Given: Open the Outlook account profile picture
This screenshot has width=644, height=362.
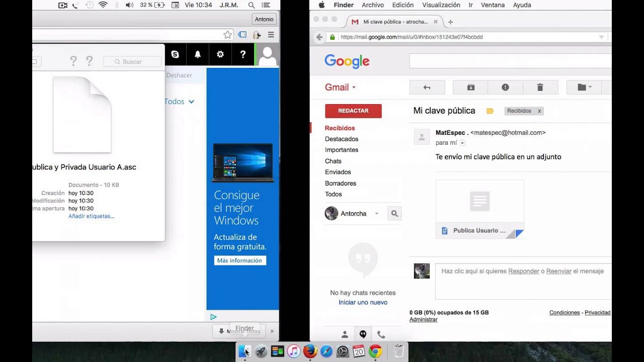Looking at the screenshot, I should (x=268, y=55).
